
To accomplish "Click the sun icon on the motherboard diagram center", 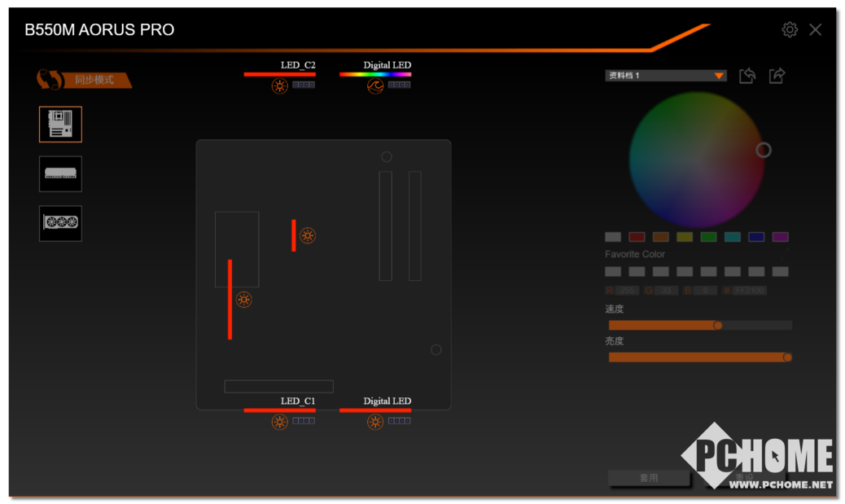I will 307,235.
